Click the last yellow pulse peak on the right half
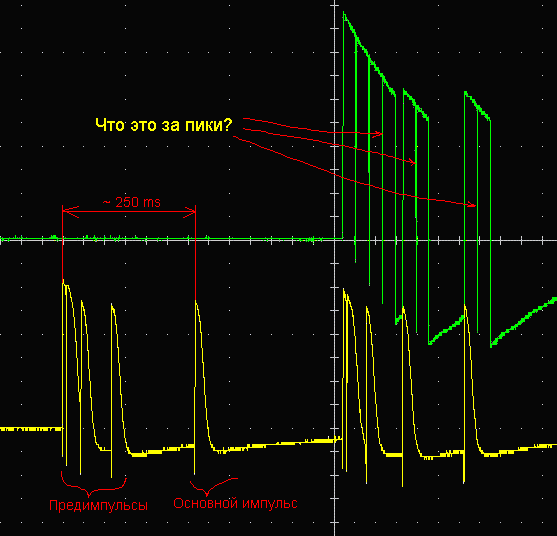 [465, 307]
